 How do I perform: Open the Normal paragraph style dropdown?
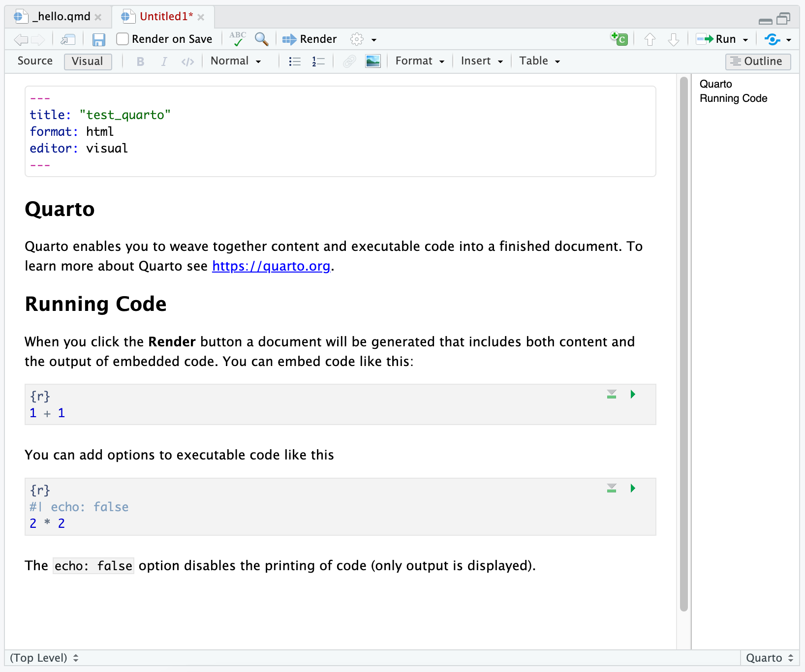pyautogui.click(x=236, y=61)
